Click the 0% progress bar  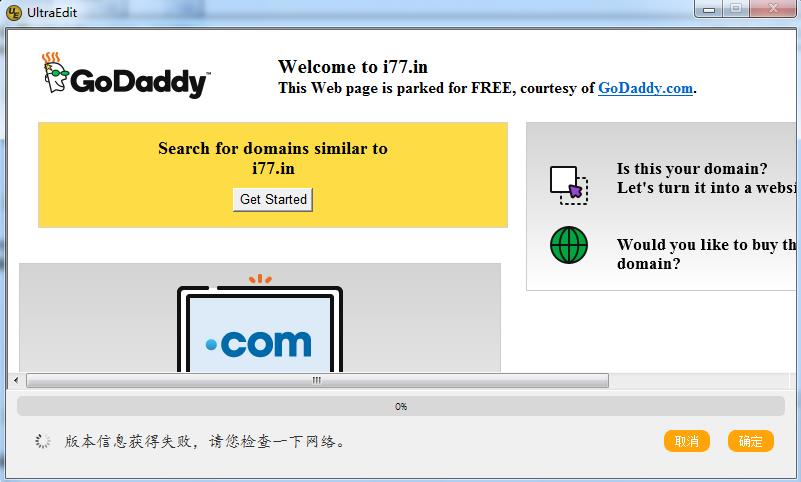pos(401,406)
